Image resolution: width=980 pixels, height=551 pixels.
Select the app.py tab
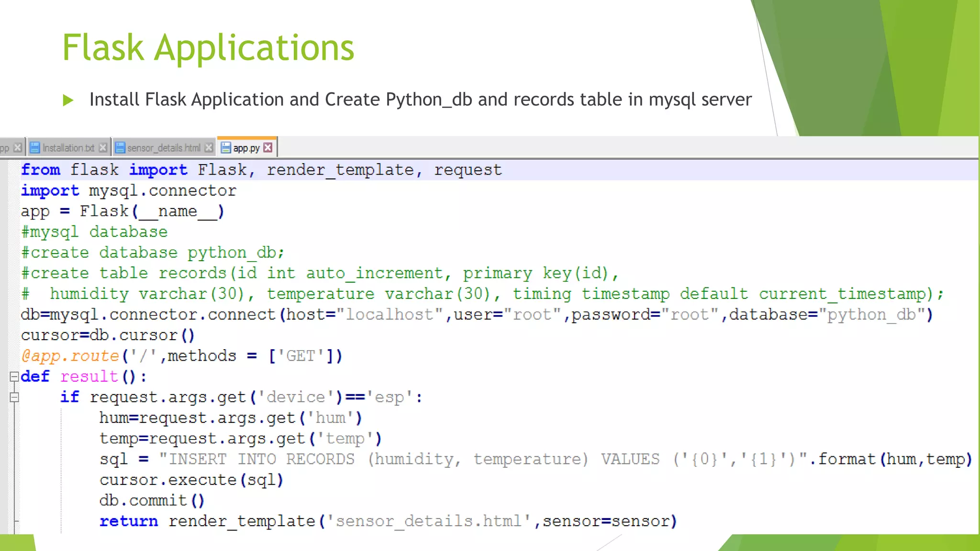tap(246, 148)
